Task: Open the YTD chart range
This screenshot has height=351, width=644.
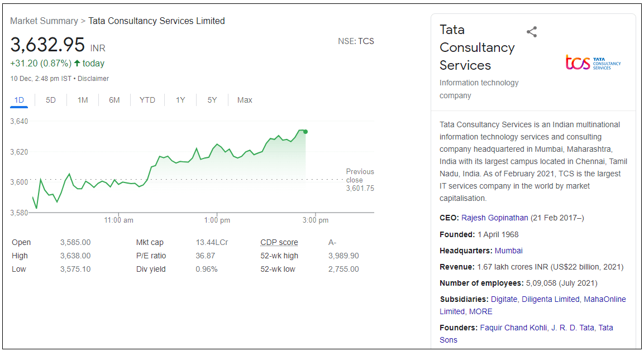Action: pyautogui.click(x=147, y=100)
